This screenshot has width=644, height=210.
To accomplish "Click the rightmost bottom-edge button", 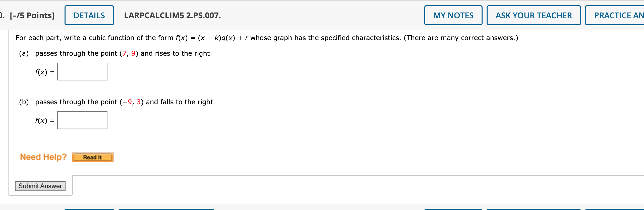I will 615,208.
